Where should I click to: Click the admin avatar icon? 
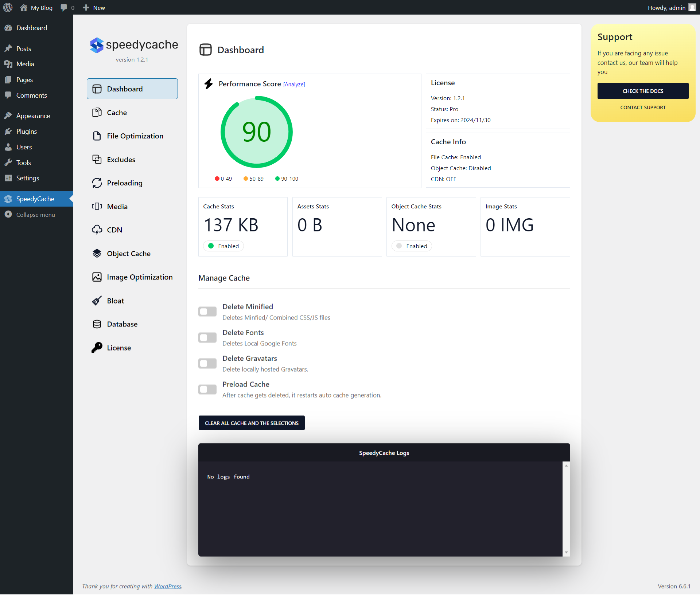pyautogui.click(x=692, y=8)
